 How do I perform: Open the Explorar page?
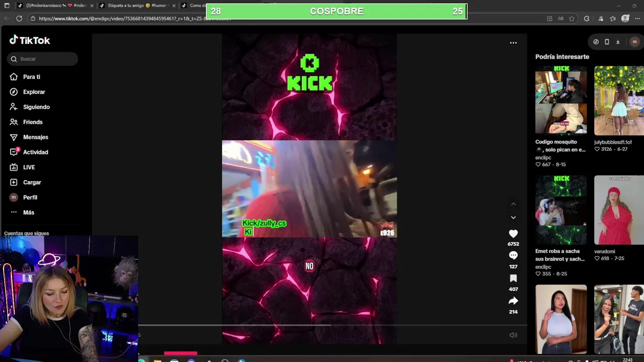(x=34, y=92)
